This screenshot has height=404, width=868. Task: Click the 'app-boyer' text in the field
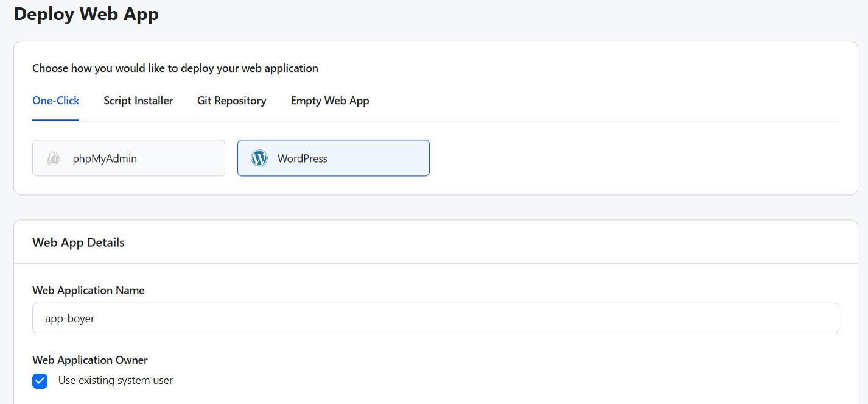70,318
